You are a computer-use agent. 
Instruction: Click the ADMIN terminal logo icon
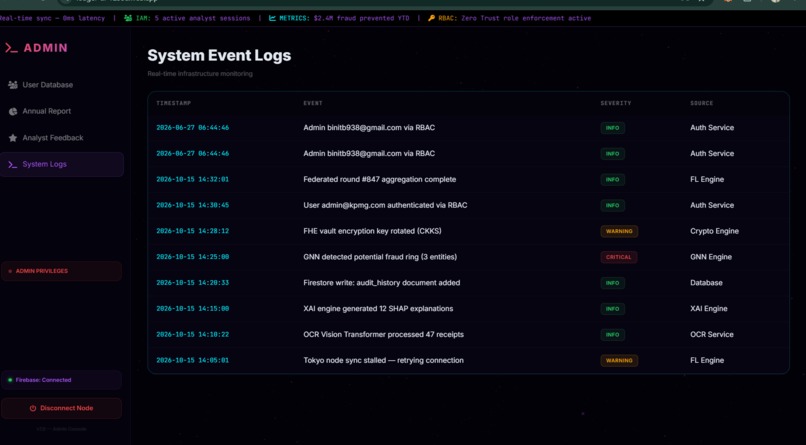click(11, 48)
